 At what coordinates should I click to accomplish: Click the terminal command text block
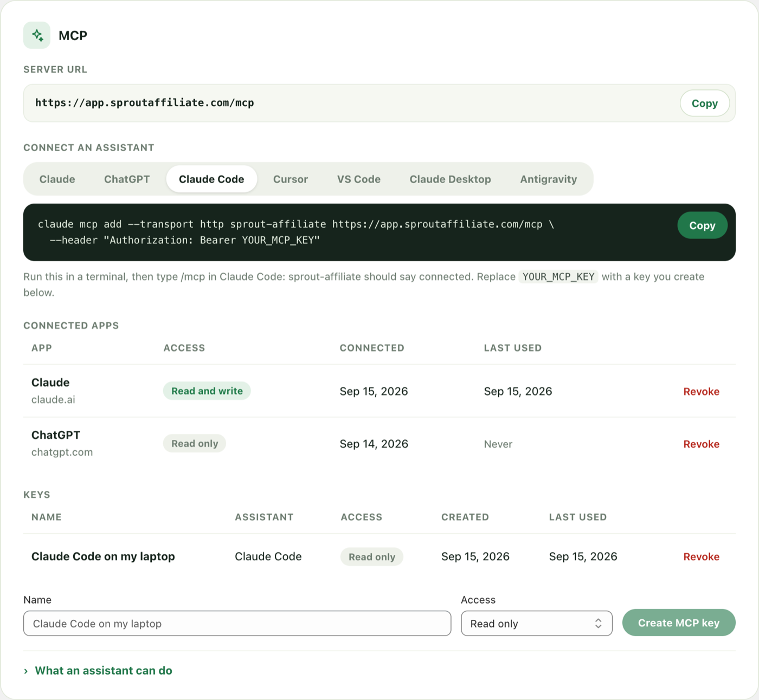tap(296, 232)
